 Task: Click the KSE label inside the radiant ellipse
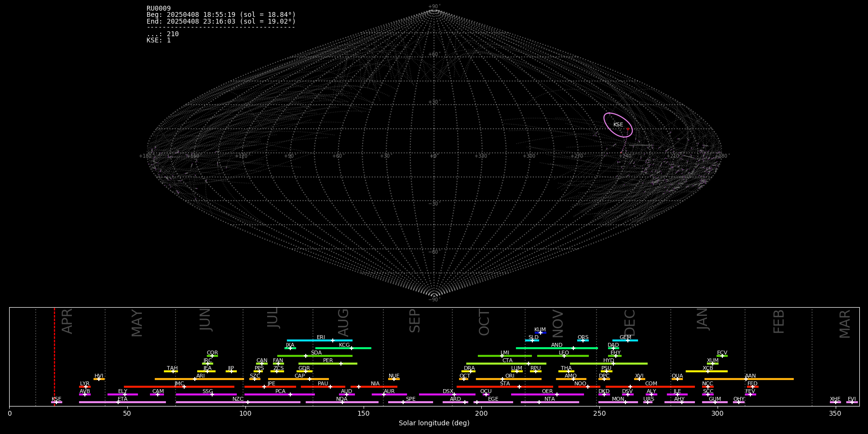pos(618,125)
